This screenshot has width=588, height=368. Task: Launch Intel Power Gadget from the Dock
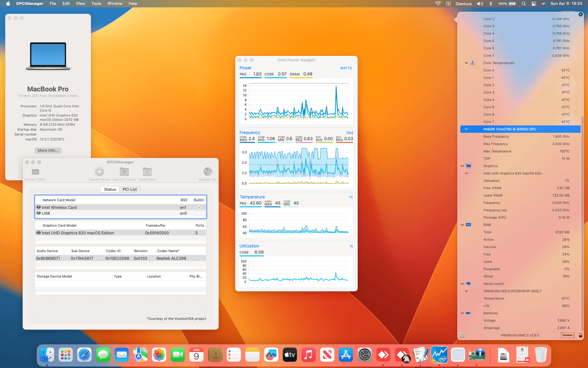pos(439,355)
